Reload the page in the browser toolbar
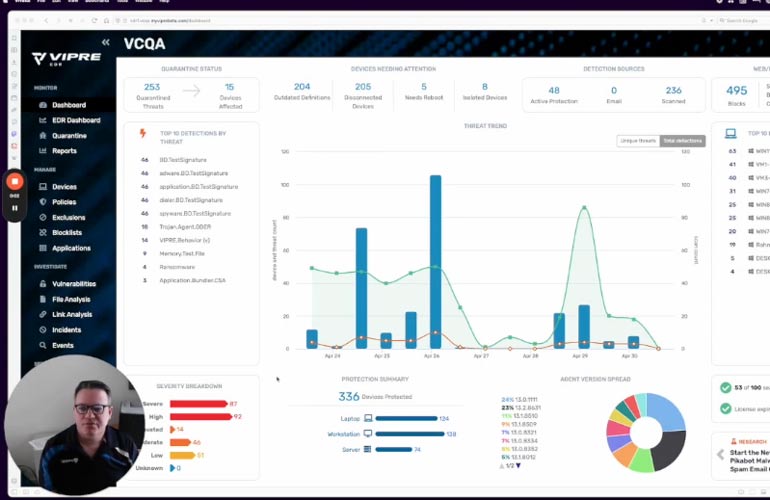 (x=94, y=21)
